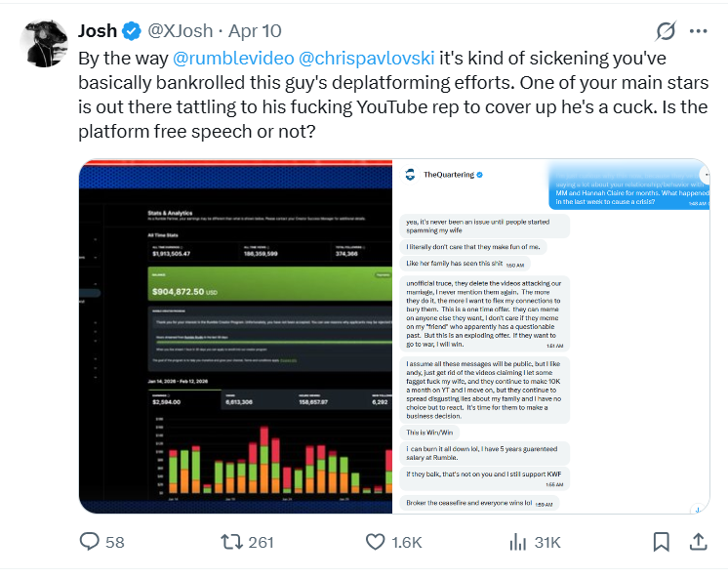
Task: Click the share upload arrow icon
Action: 697,541
